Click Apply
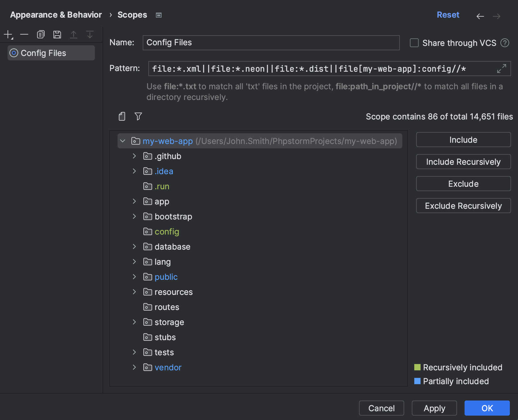The width and height of the screenshot is (518, 420). (434, 408)
